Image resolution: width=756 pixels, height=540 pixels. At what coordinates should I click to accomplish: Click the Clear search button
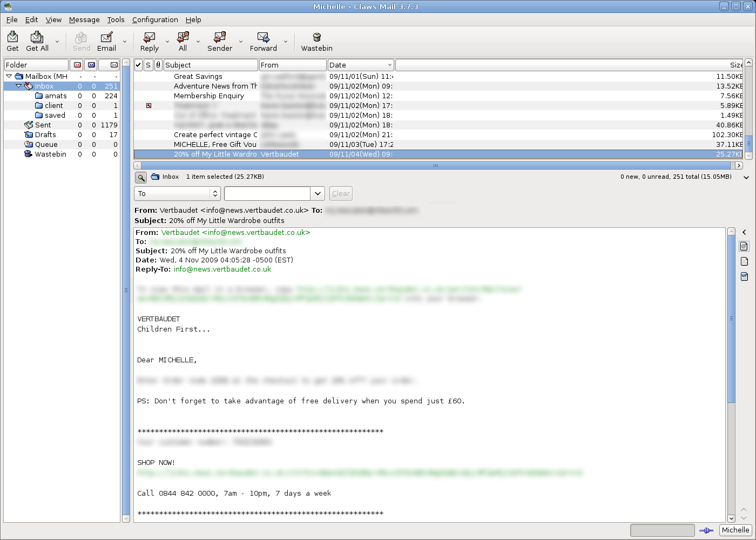click(x=341, y=193)
